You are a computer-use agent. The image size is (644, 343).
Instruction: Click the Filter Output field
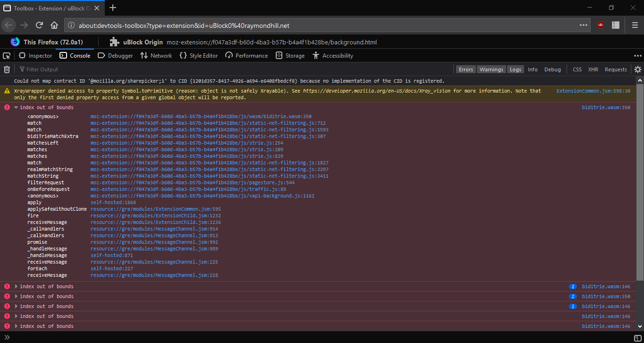[x=234, y=69]
